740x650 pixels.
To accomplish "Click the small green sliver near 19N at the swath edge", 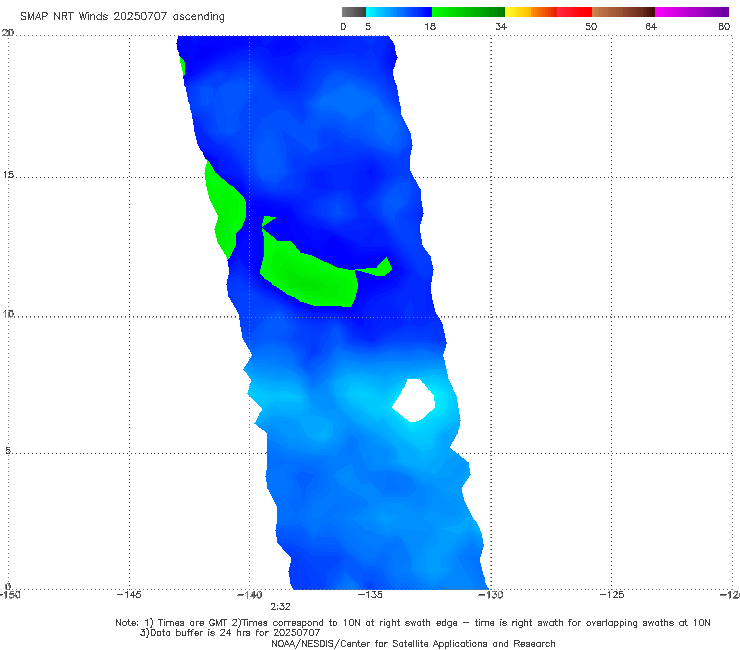I will click(182, 66).
